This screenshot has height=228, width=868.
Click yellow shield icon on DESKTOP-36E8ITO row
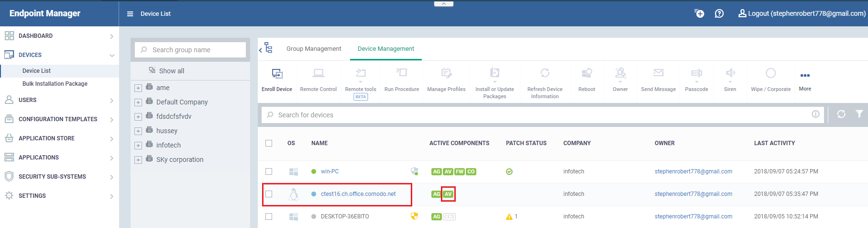[415, 216]
